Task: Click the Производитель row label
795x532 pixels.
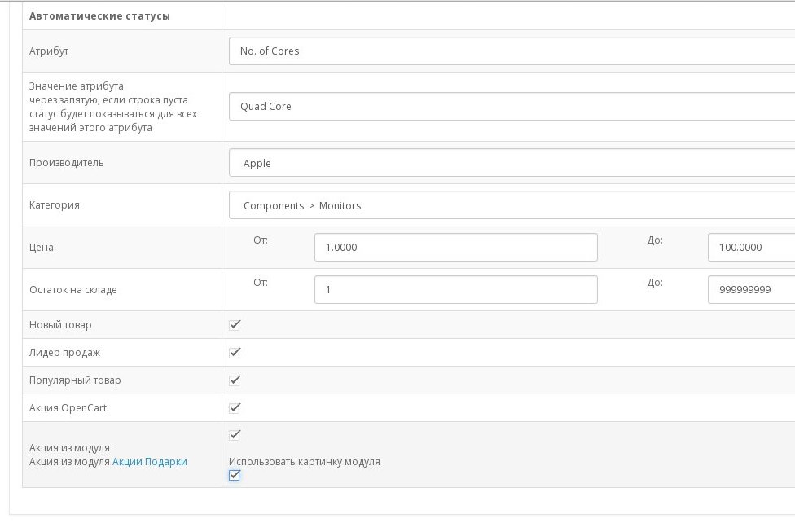Action: [x=67, y=163]
